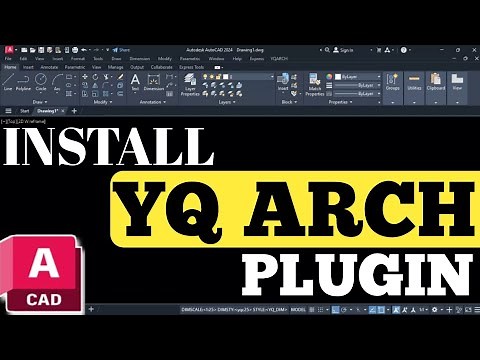Select the Circle tool
480x360 pixels.
(41, 82)
